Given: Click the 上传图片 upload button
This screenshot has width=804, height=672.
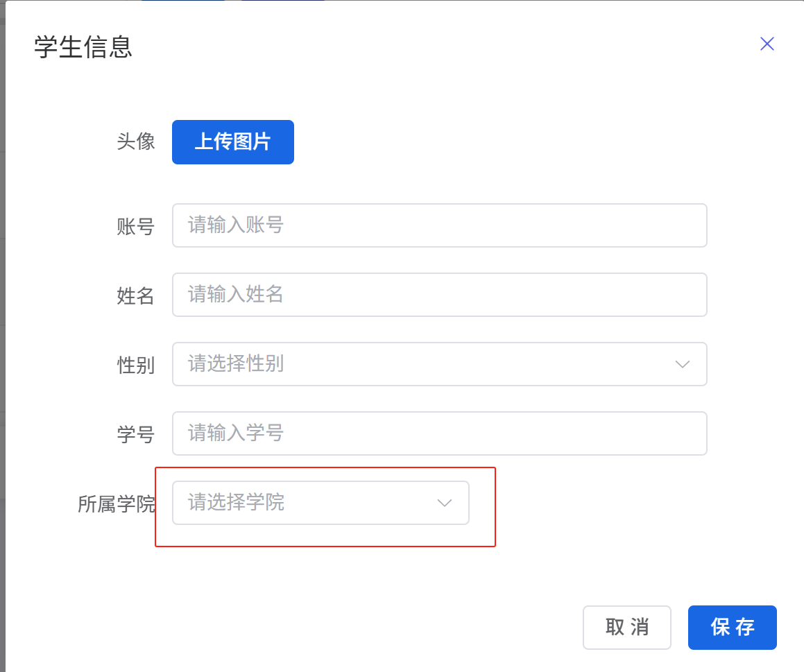Looking at the screenshot, I should (x=232, y=142).
